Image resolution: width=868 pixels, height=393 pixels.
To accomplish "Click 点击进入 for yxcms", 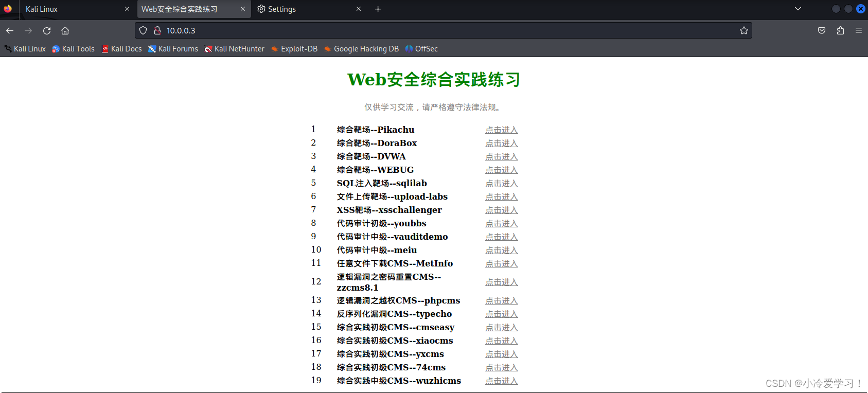I will coord(502,354).
